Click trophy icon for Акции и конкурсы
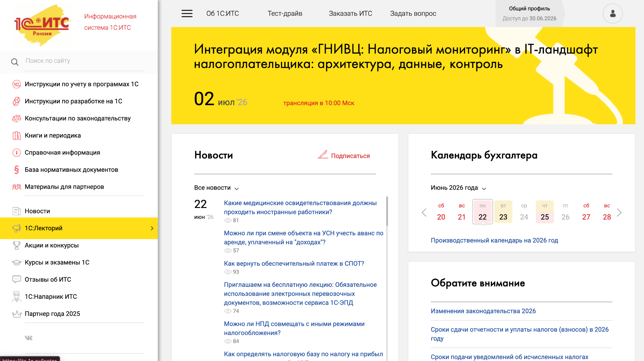Screen dimensions: 644x361 click(x=16, y=245)
